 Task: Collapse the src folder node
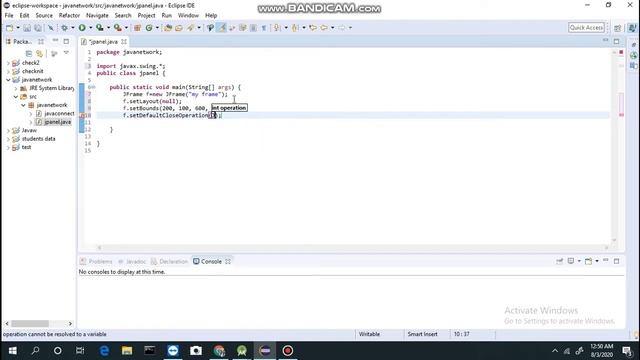16,97
